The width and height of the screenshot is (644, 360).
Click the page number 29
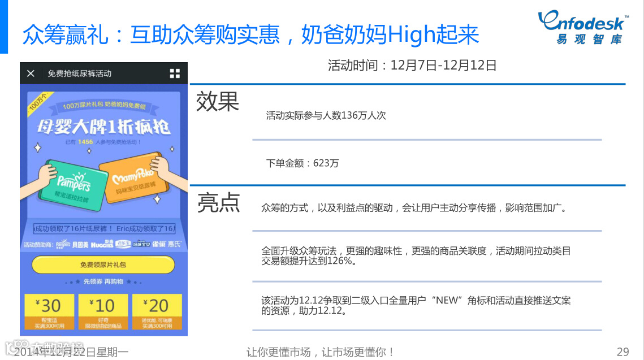tap(623, 352)
